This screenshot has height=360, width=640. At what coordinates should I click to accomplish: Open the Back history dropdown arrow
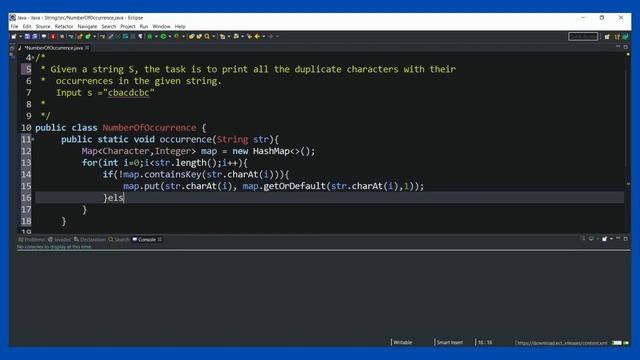click(x=264, y=36)
